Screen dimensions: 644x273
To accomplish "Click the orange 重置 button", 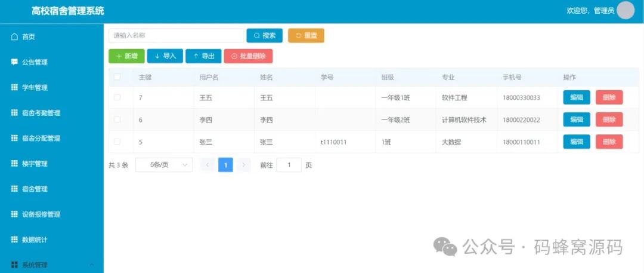I will [x=306, y=36].
